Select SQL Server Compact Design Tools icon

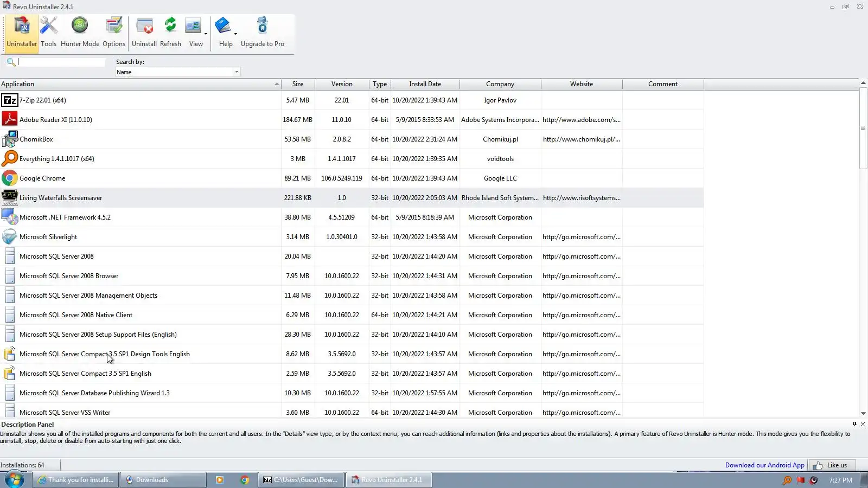9,354
